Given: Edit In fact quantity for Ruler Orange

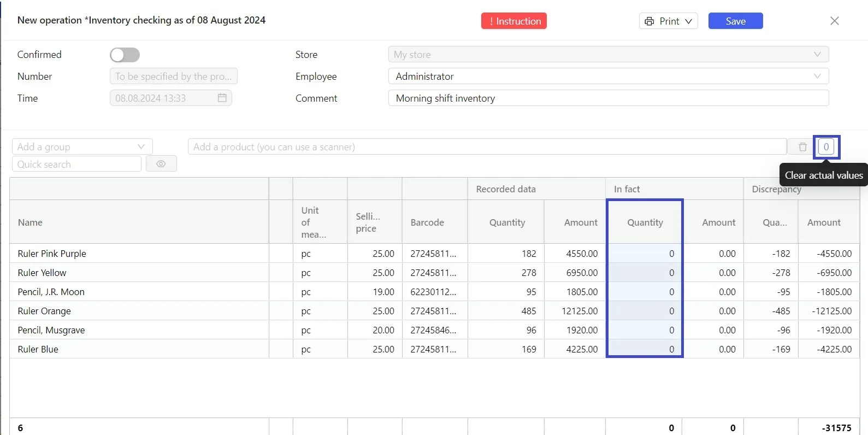Looking at the screenshot, I should pos(645,311).
